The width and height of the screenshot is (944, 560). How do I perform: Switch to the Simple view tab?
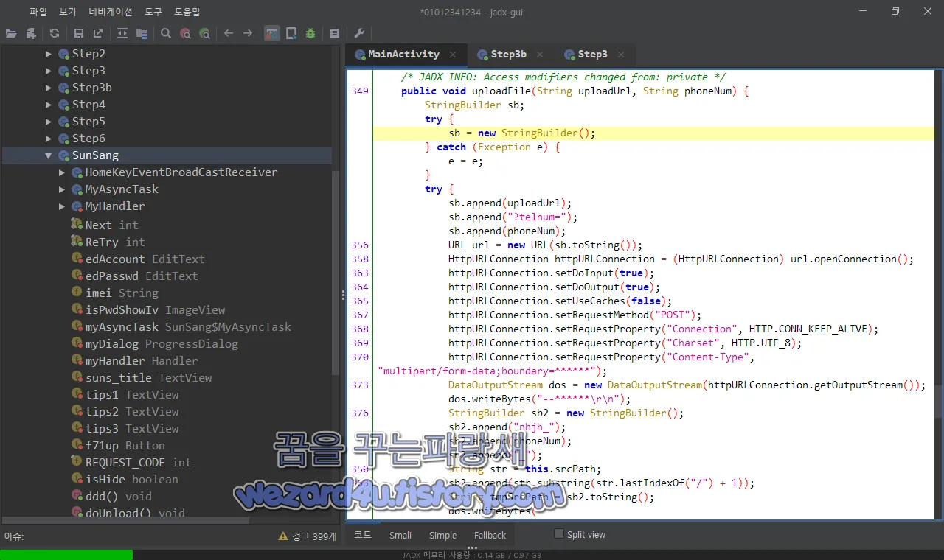coord(442,536)
